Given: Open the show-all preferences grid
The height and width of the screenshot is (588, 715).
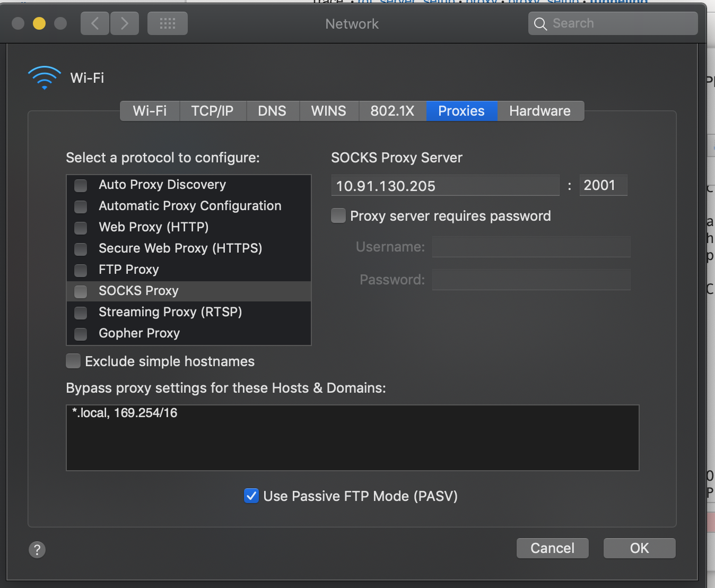Looking at the screenshot, I should pos(167,23).
